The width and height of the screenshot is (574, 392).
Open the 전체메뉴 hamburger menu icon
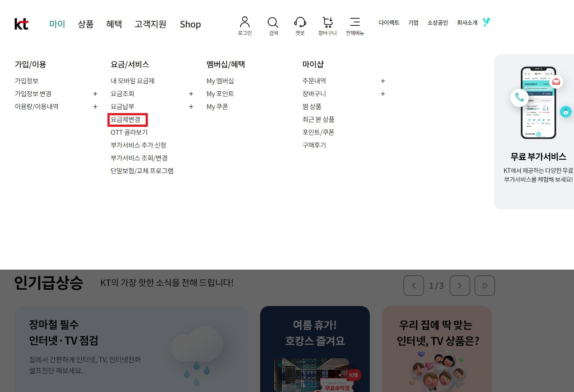(x=355, y=22)
